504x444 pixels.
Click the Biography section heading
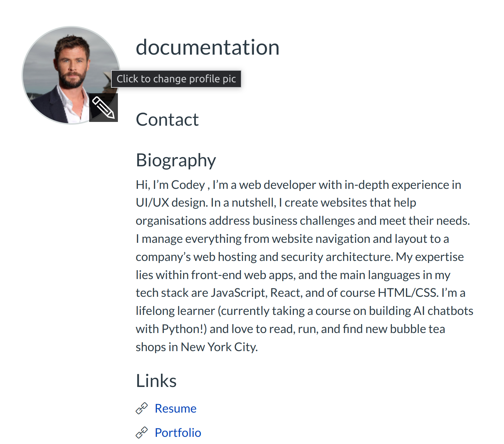[x=176, y=160]
